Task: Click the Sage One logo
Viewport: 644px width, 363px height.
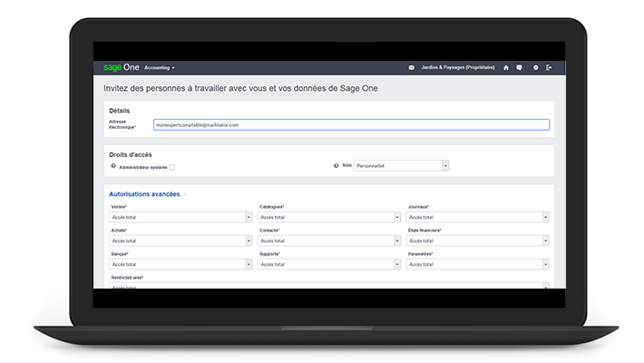Action: click(122, 67)
